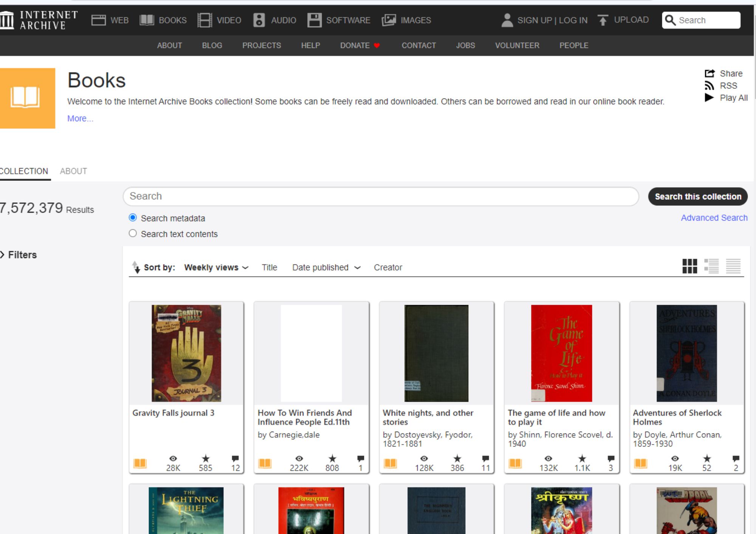Open the Books section icon in the top bar

pyautogui.click(x=147, y=20)
